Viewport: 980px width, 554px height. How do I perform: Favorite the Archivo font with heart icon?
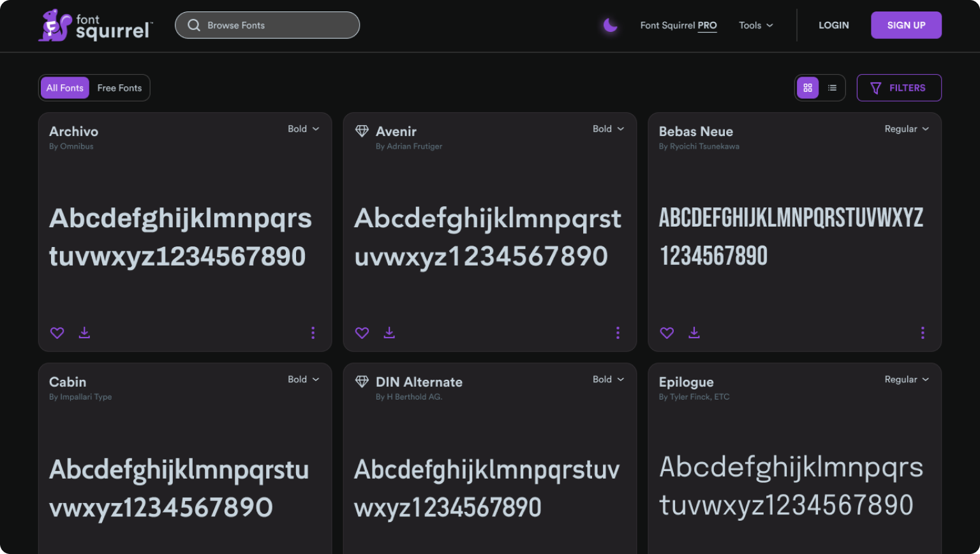point(57,333)
